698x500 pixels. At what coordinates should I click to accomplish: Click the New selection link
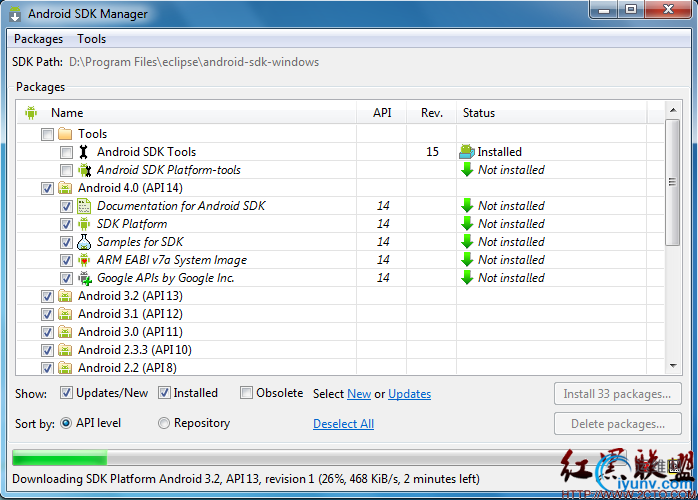pos(359,394)
